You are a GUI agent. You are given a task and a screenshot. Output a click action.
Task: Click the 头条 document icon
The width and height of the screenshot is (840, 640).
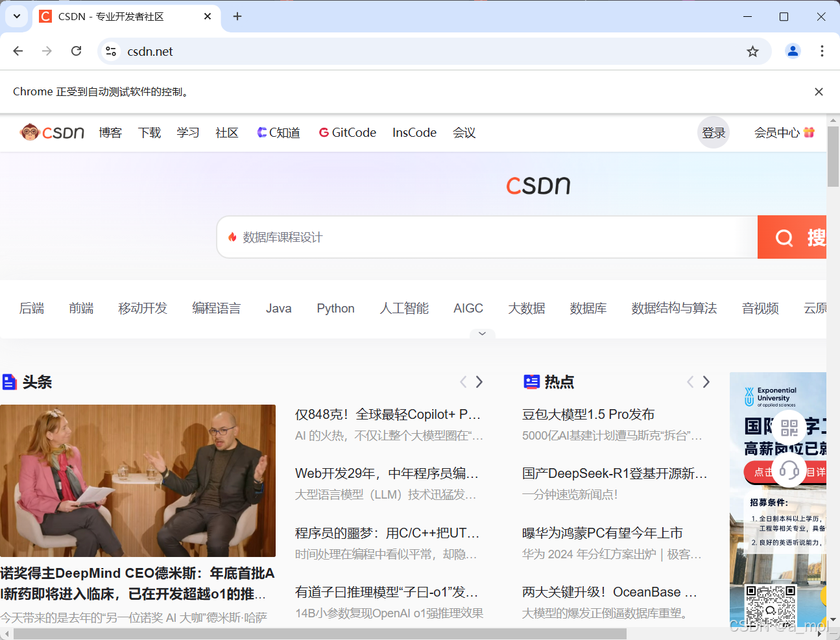(9, 382)
